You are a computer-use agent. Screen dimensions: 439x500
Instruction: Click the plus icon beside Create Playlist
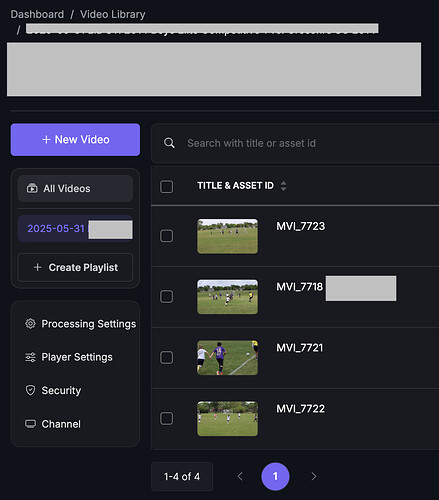point(38,267)
